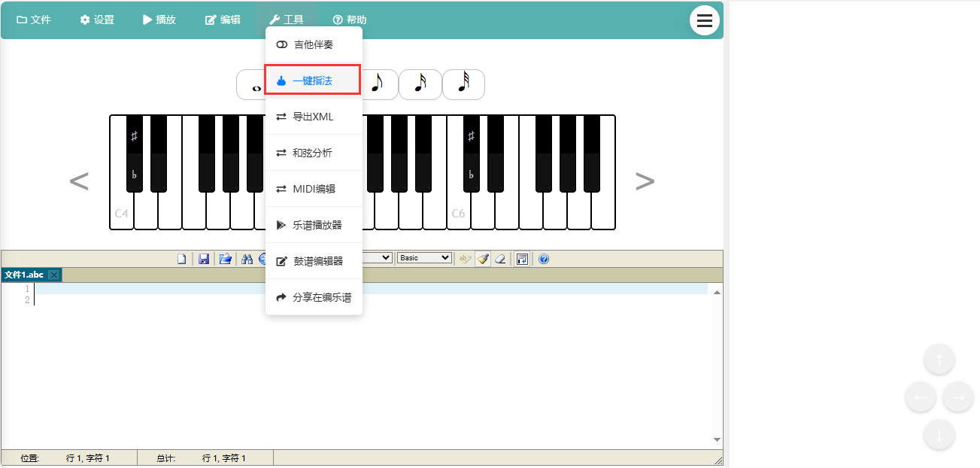Click the left arrow navigation button
The height and width of the screenshot is (468, 980).
tap(921, 397)
